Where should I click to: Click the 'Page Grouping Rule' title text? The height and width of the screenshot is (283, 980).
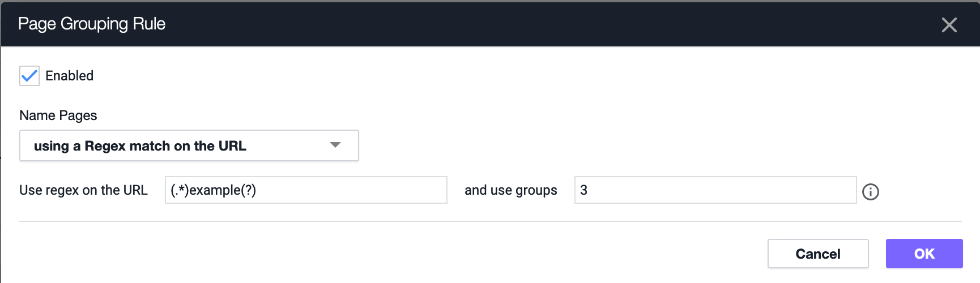[92, 24]
